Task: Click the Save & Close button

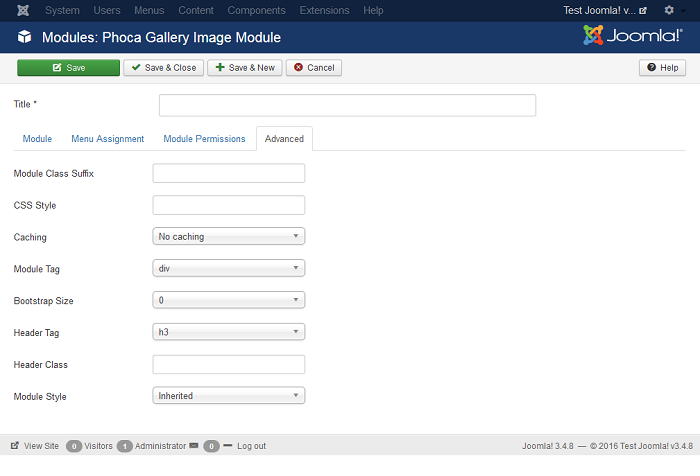Action: coord(163,68)
